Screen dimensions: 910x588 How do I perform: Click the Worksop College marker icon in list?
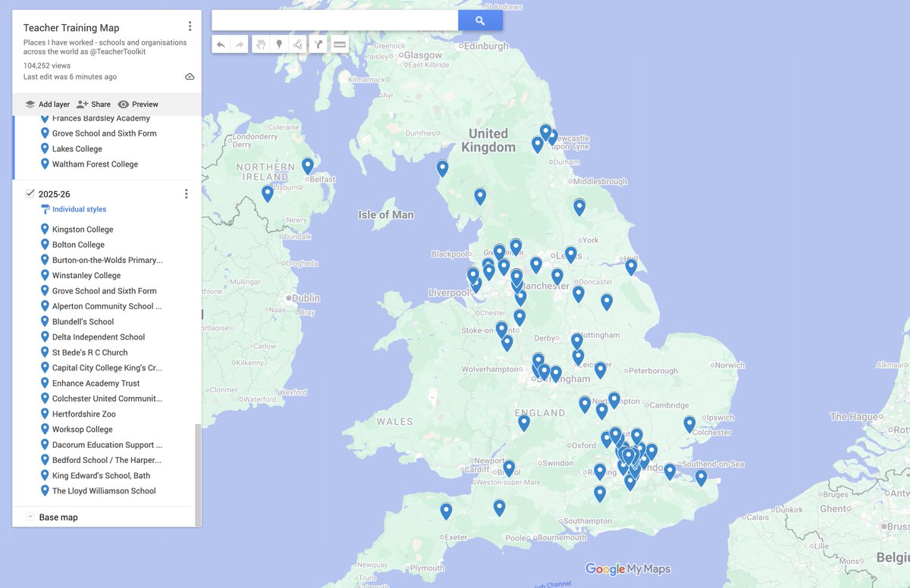pos(45,429)
